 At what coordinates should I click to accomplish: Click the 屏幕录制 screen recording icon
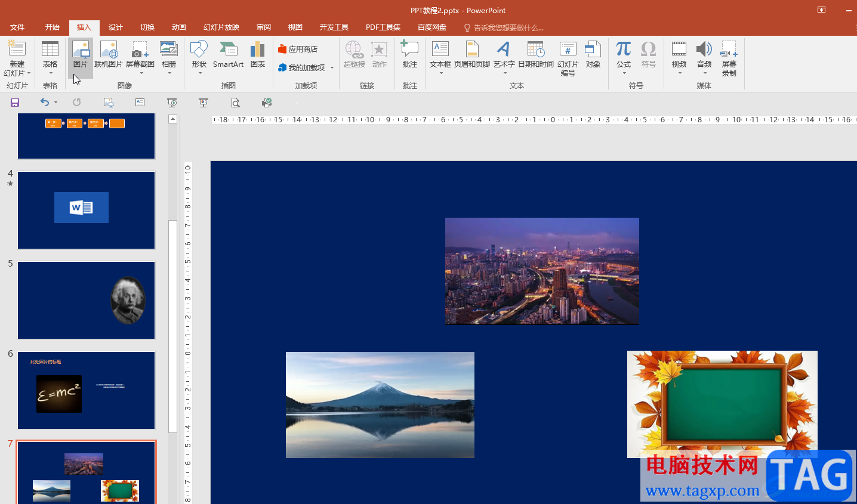[729, 50]
